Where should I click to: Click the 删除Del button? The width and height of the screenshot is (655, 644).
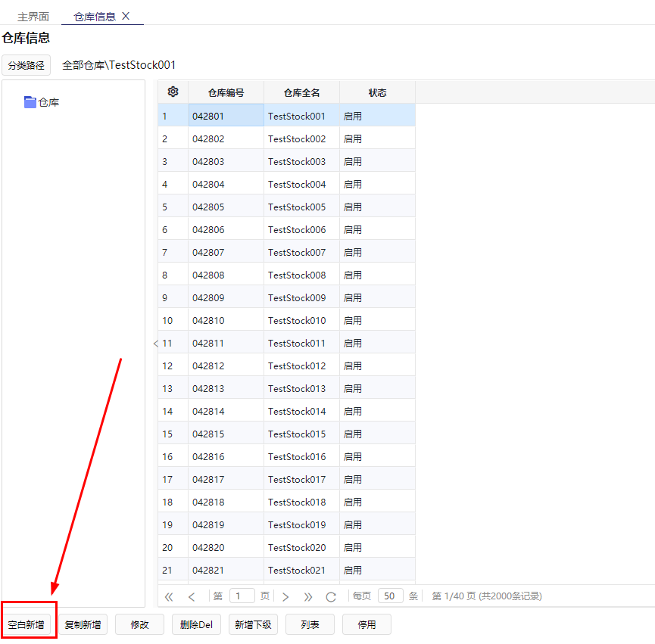point(196,624)
